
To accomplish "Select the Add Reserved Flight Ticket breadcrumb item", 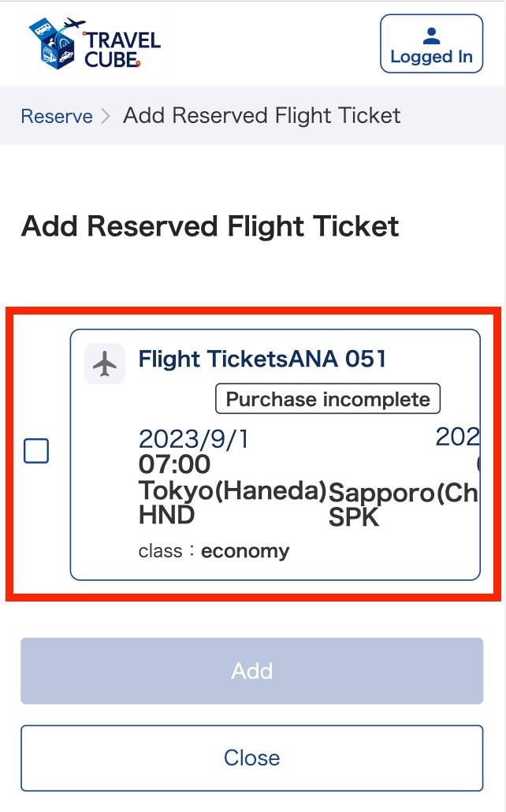I will [260, 116].
